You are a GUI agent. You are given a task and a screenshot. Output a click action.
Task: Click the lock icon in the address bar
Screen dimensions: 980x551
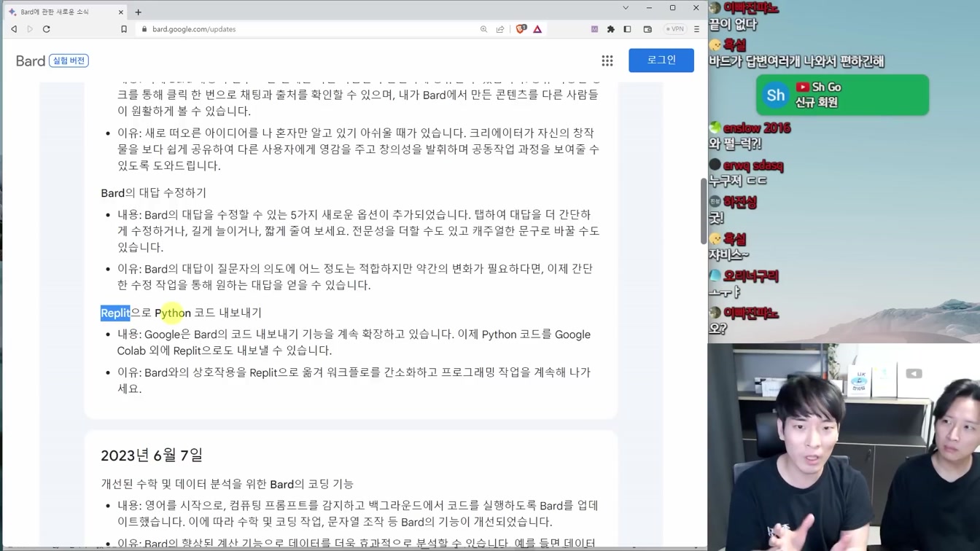click(144, 29)
